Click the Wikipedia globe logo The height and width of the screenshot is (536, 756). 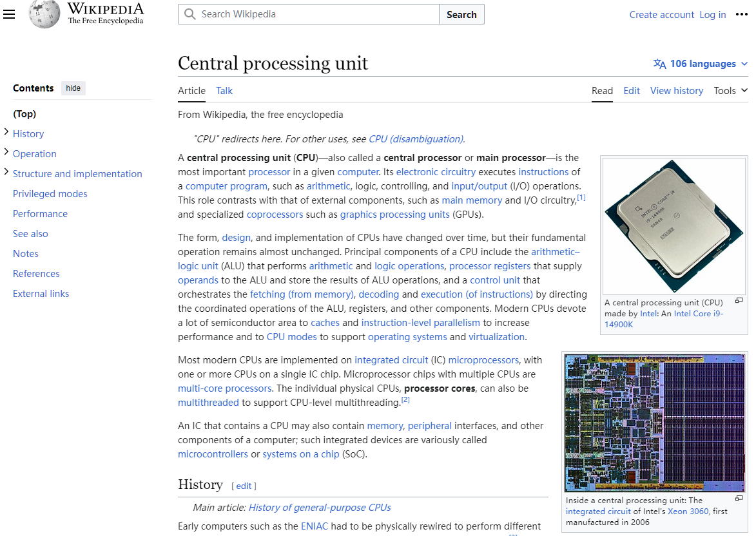point(44,14)
